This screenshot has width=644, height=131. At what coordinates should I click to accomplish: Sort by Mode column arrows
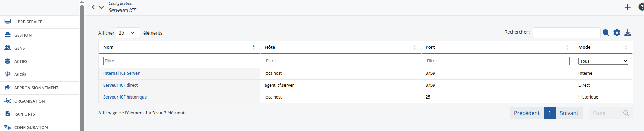pyautogui.click(x=626, y=47)
